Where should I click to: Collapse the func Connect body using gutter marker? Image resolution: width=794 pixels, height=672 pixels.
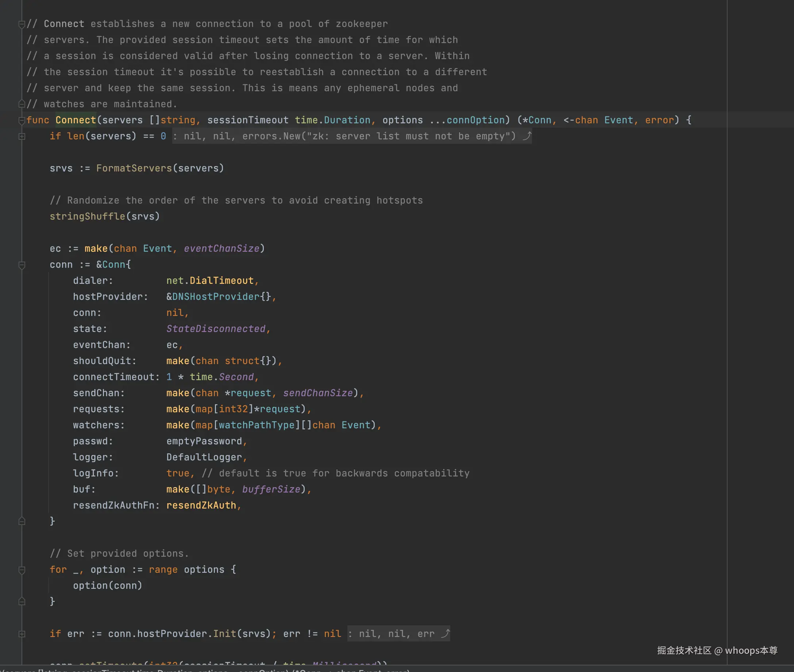(x=22, y=121)
